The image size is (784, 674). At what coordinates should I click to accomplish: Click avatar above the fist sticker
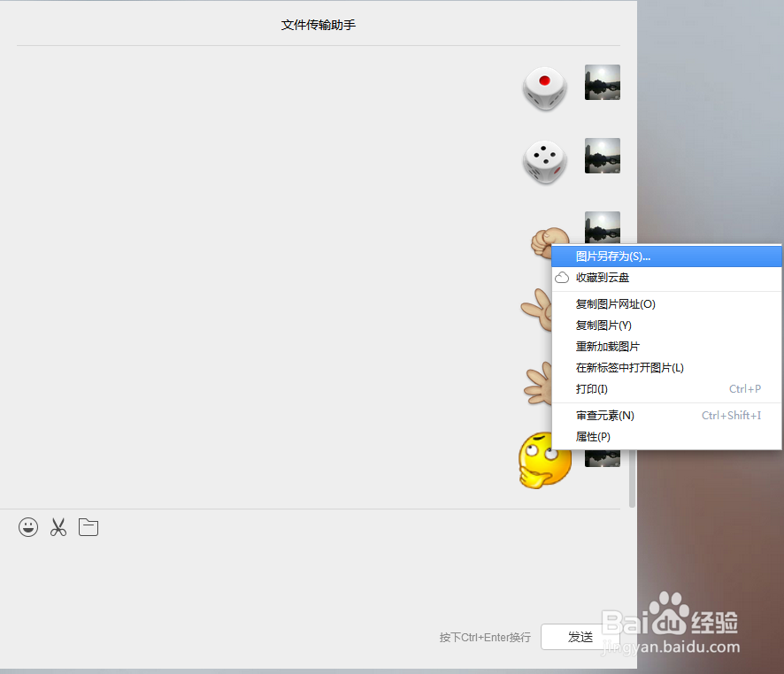click(x=603, y=228)
